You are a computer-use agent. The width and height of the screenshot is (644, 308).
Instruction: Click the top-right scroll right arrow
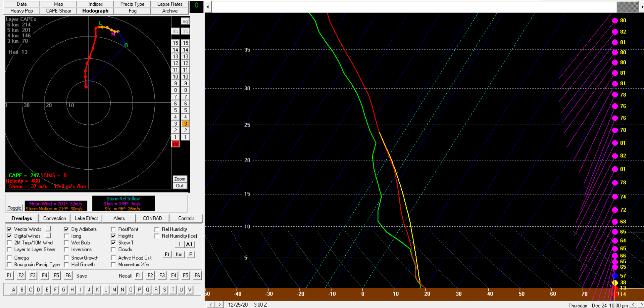(642, 7)
